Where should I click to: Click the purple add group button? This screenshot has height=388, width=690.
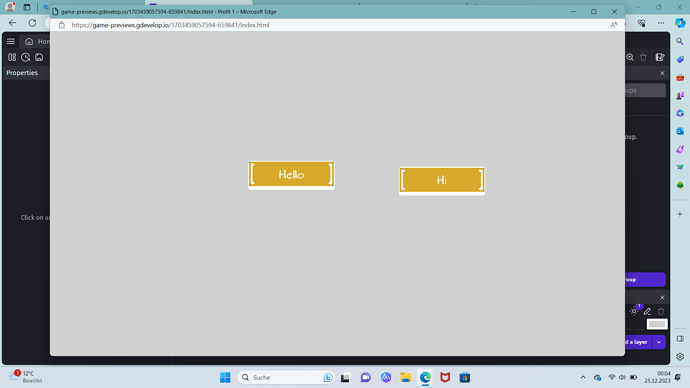click(645, 279)
